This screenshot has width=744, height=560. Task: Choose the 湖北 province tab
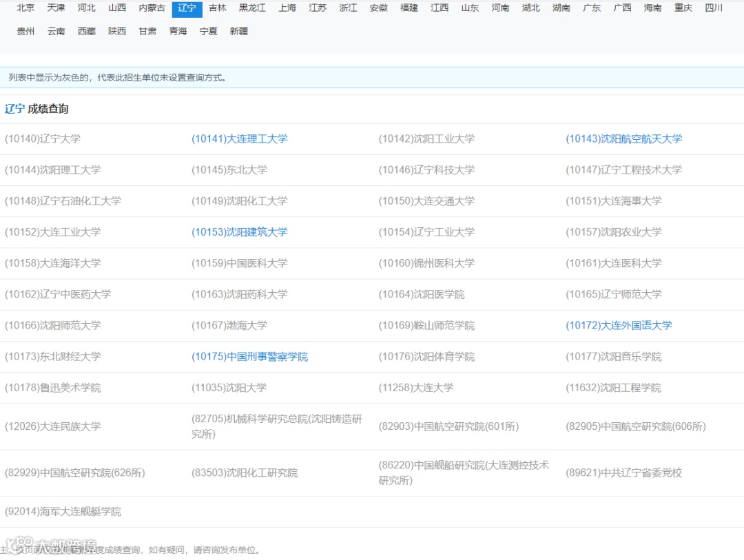pyautogui.click(x=531, y=8)
